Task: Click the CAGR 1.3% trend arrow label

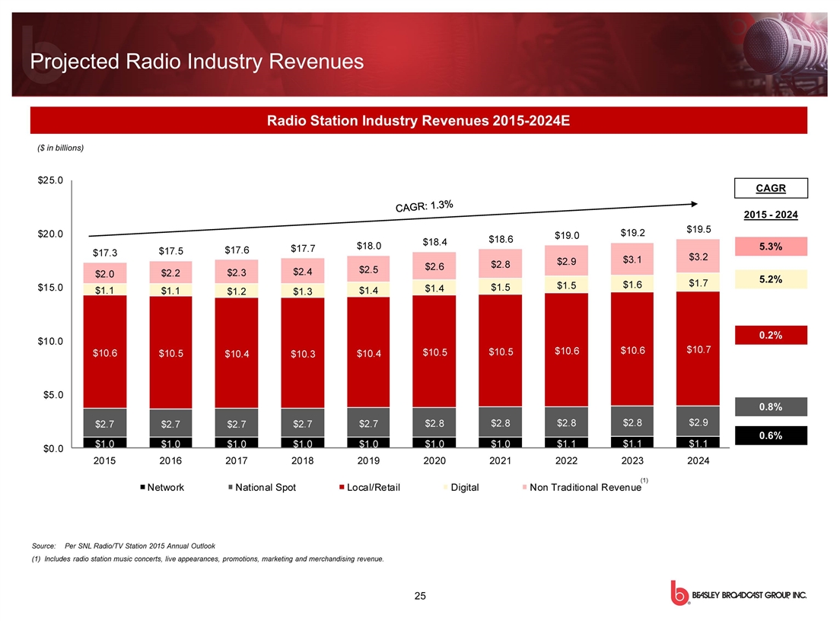Action: (x=425, y=206)
